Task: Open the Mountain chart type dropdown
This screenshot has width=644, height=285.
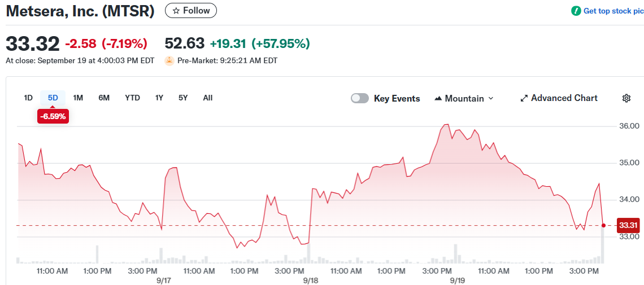Action: pos(464,98)
